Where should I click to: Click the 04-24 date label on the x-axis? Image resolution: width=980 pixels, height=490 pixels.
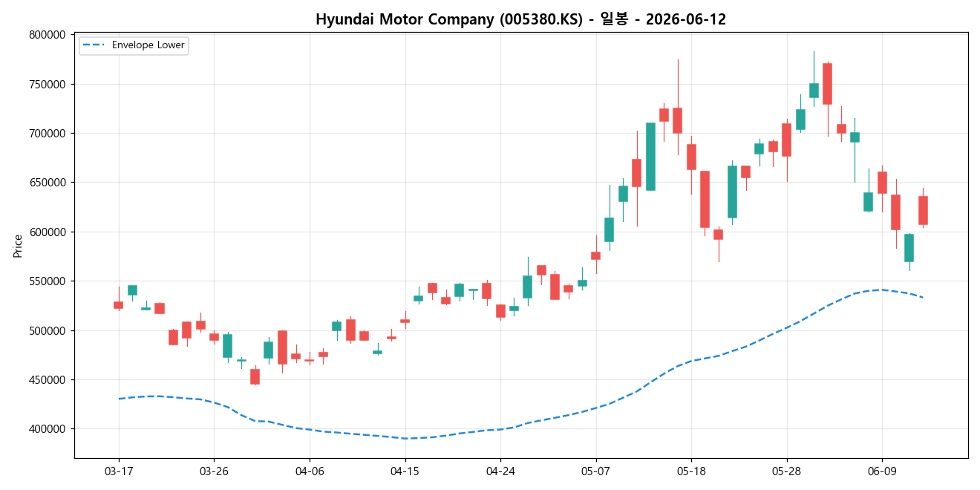500,471
